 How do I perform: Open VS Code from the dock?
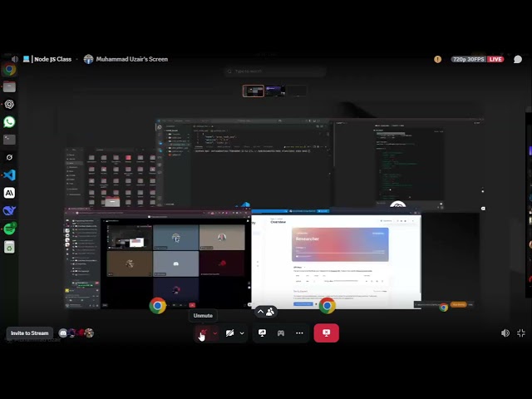coord(9,175)
